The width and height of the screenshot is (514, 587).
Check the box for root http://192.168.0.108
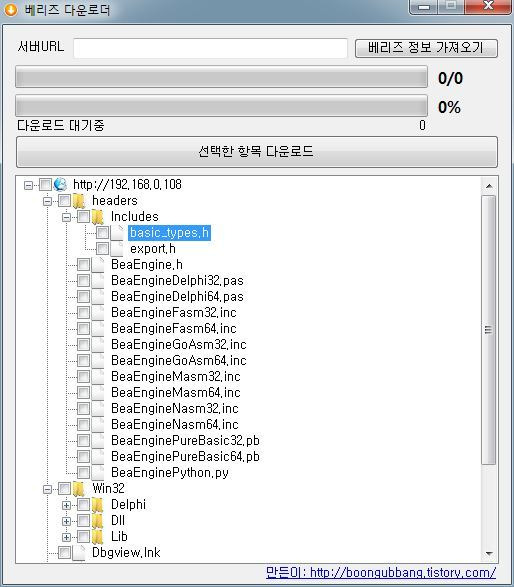[46, 184]
